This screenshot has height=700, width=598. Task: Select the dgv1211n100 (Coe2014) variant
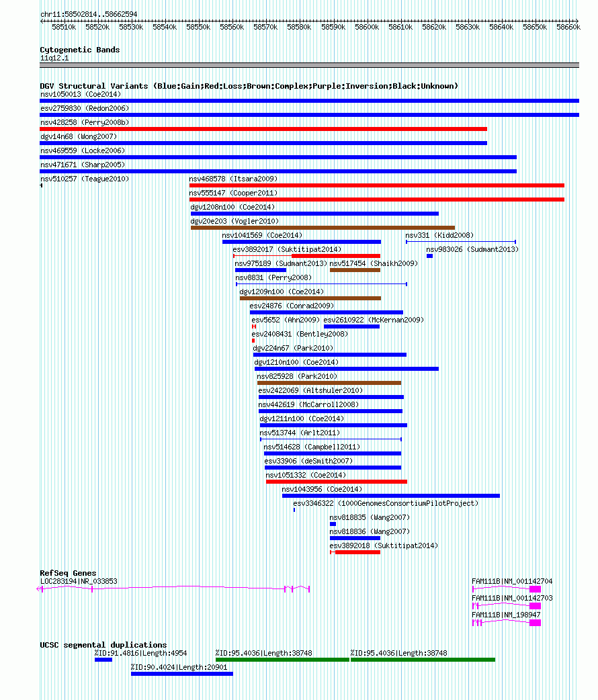click(333, 425)
